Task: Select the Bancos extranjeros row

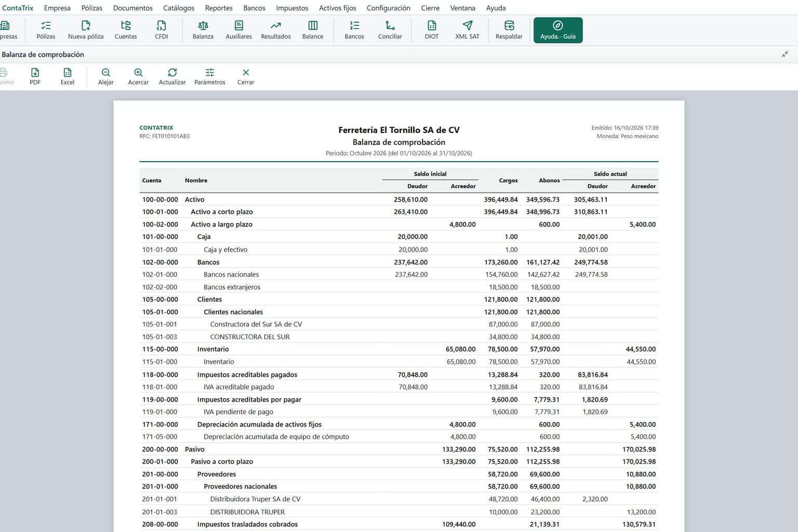Action: pyautogui.click(x=398, y=287)
